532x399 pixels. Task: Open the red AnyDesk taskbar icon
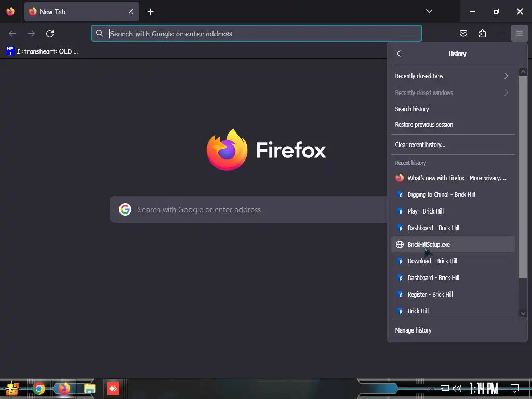pos(113,389)
